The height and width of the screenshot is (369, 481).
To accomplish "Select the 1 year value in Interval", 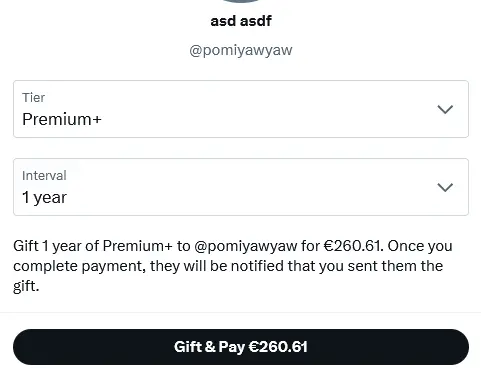I will pyautogui.click(x=44, y=197).
